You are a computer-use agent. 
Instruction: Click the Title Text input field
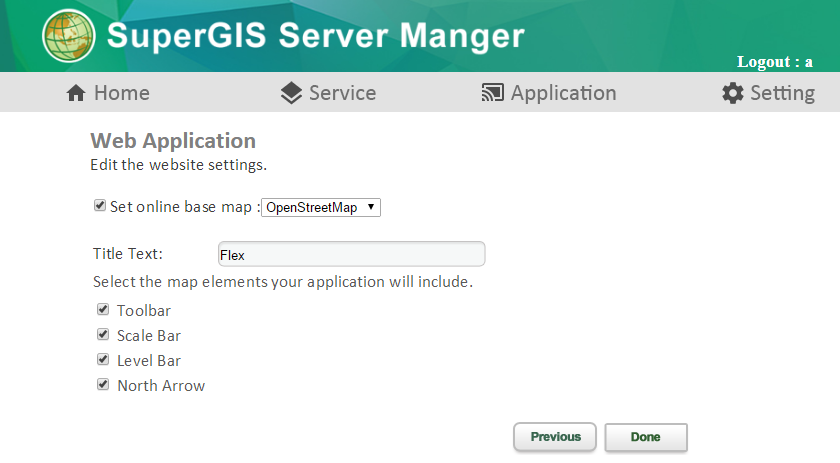click(x=351, y=254)
